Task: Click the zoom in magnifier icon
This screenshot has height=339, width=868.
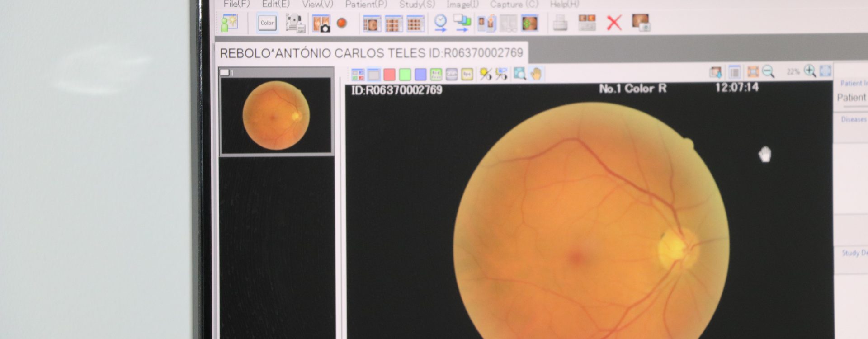Action: point(810,71)
